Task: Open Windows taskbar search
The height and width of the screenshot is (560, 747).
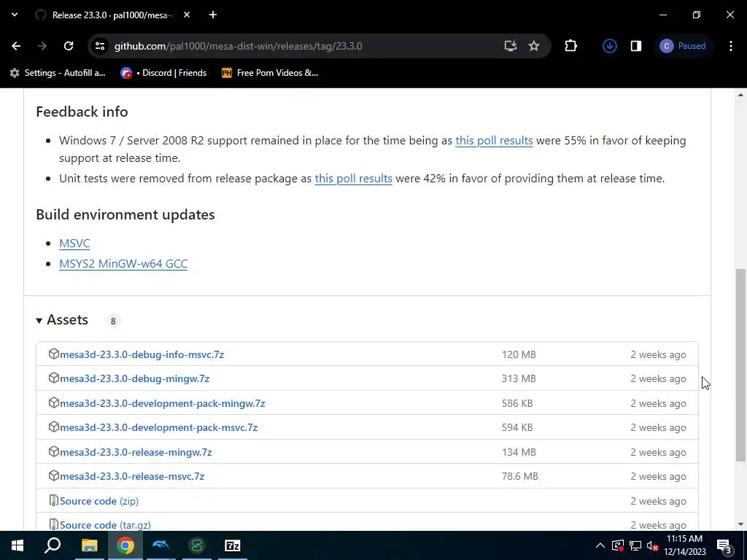Action: click(53, 545)
